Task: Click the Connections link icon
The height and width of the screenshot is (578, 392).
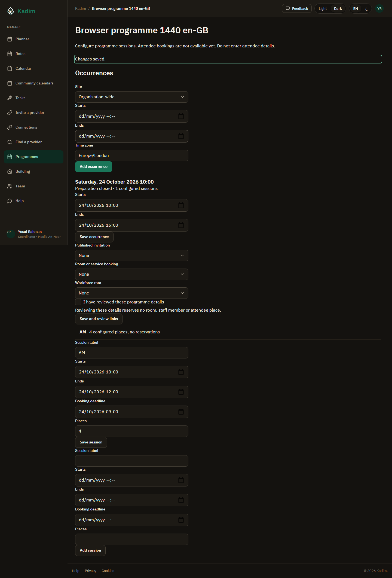Action: (10, 127)
